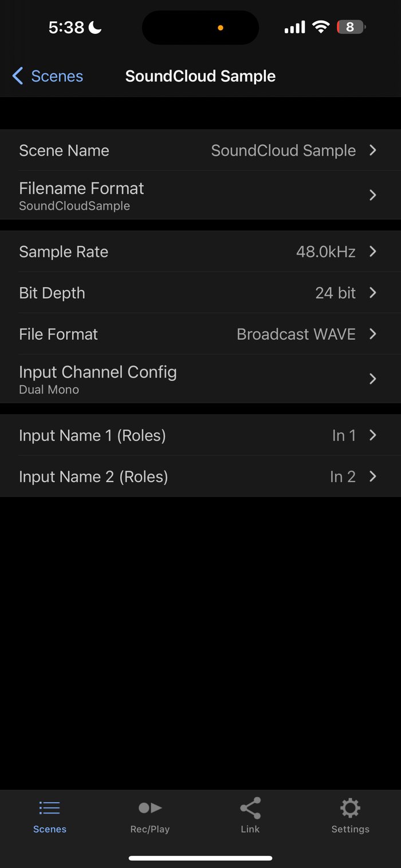Tap the battery indicator showing 8
Viewport: 401px width, 868px height.
pyautogui.click(x=350, y=26)
